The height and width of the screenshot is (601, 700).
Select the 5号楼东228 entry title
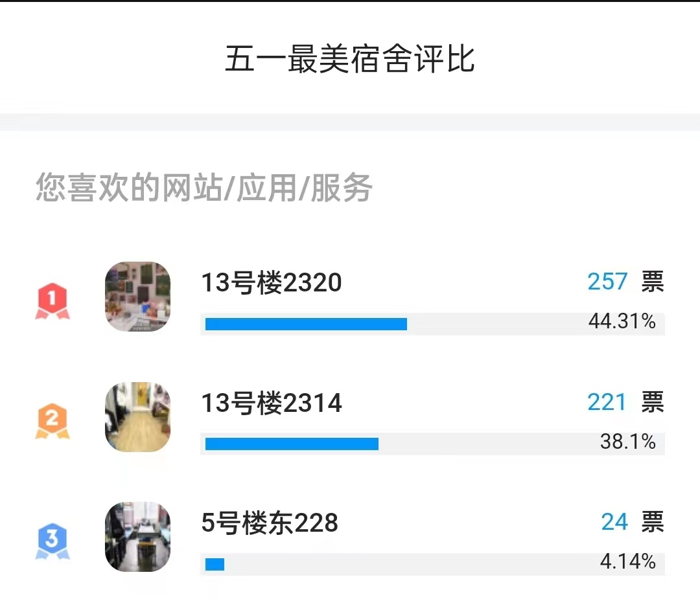270,523
